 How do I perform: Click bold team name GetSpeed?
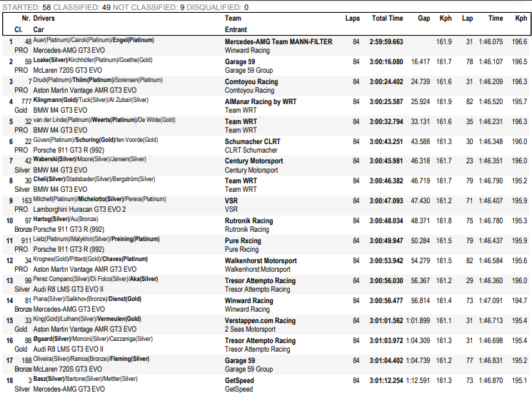(239, 381)
